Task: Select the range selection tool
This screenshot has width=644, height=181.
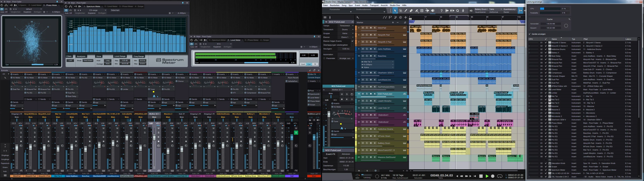Action: 400,11
